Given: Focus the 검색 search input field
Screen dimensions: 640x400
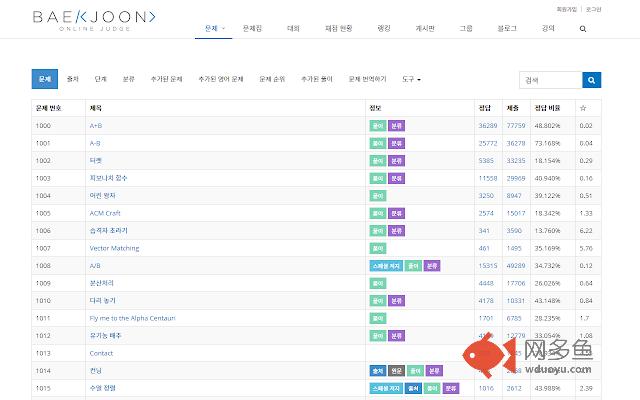Looking at the screenshot, I should pos(551,80).
